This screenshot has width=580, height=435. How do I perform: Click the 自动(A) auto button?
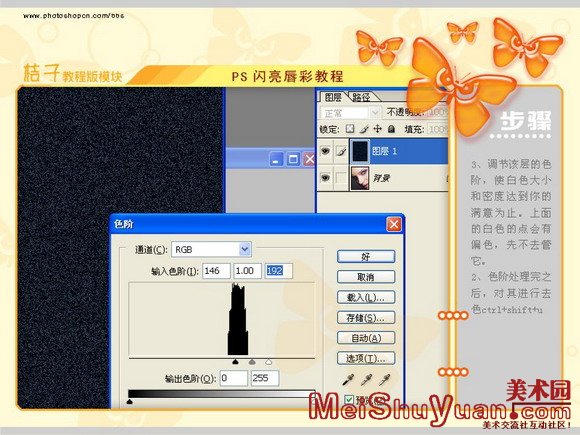366,338
